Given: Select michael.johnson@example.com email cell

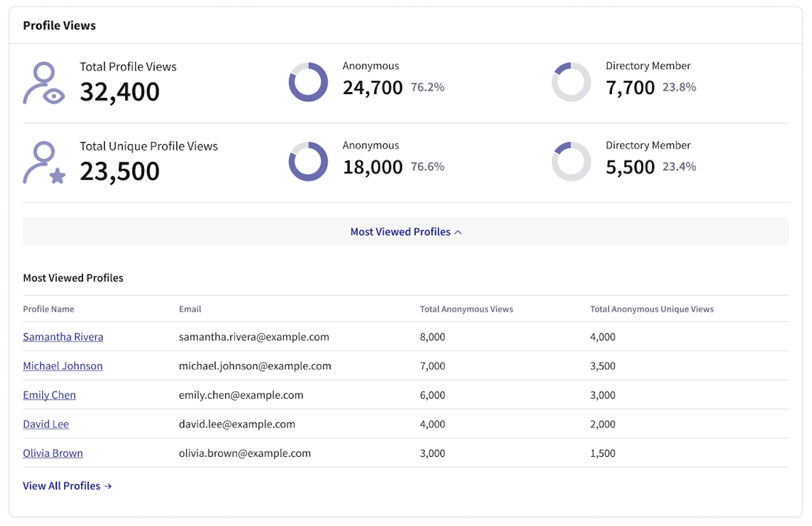Looking at the screenshot, I should [x=255, y=366].
